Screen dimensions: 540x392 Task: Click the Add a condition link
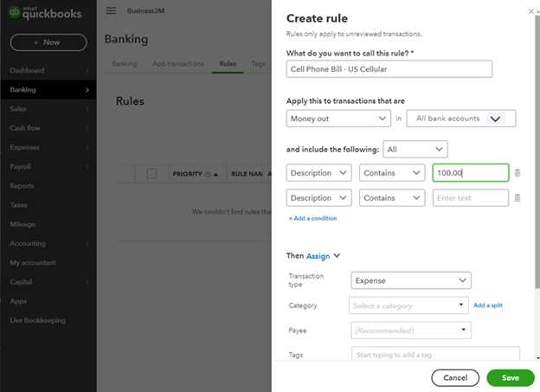(x=313, y=218)
